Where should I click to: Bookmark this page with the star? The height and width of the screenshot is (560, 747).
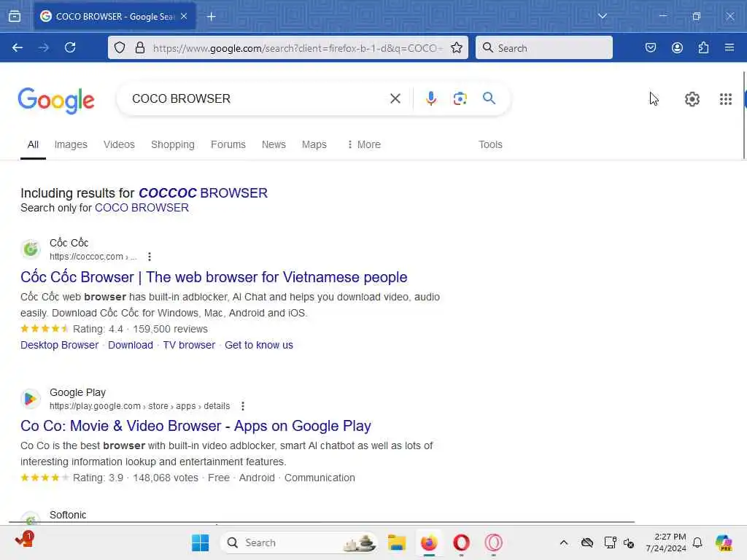click(457, 47)
